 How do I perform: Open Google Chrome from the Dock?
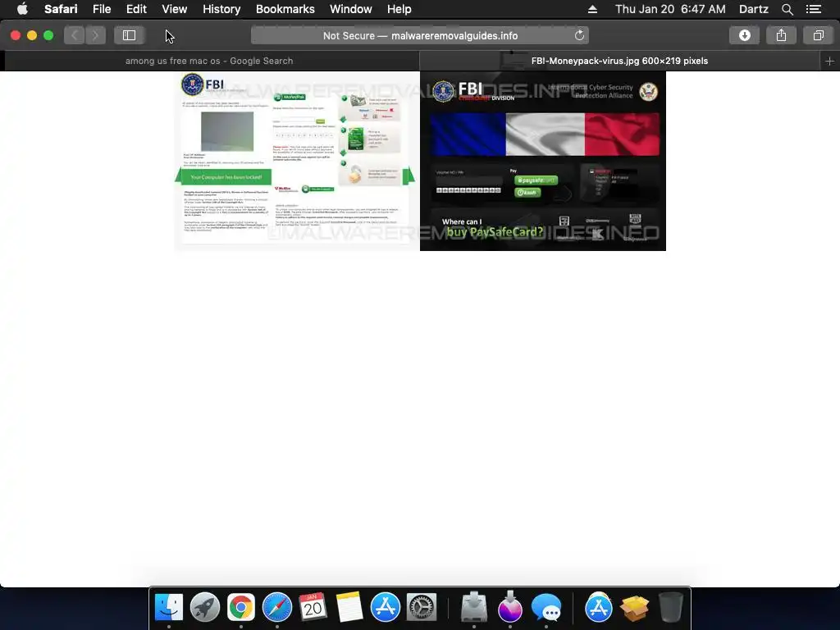(x=241, y=608)
